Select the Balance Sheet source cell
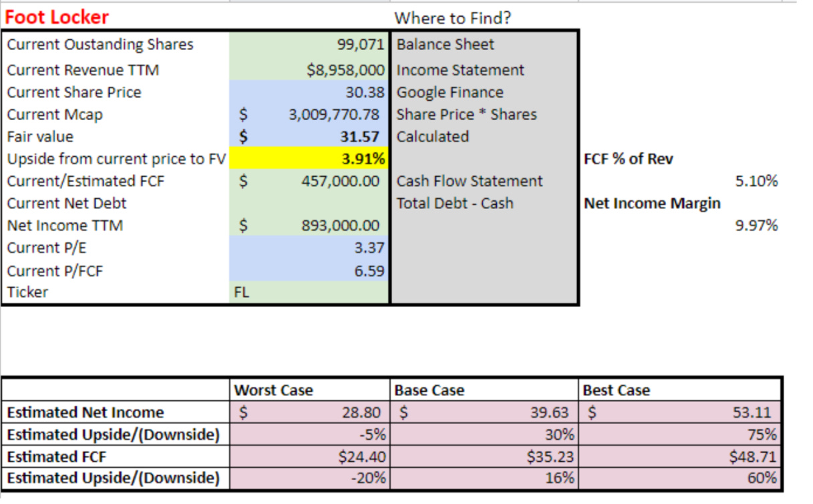Viewport: 813px width, 504px height. click(484, 45)
